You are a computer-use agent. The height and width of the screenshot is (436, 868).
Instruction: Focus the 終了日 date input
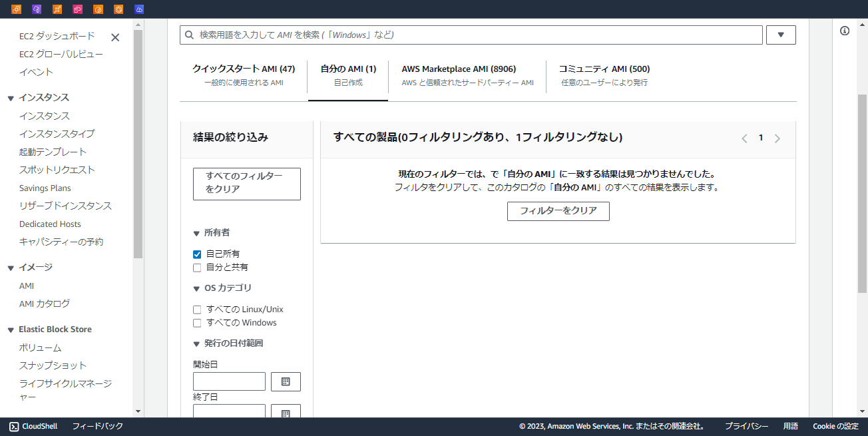[229, 411]
